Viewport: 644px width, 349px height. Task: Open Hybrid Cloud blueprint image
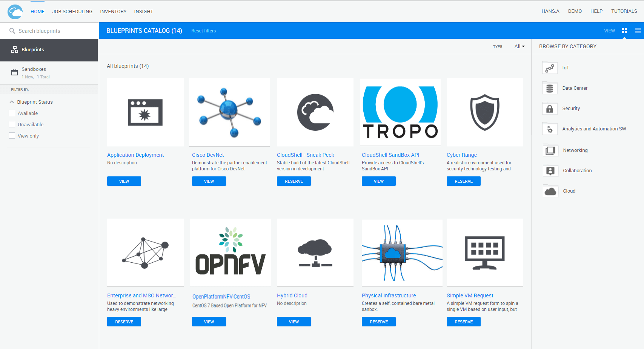[315, 253]
